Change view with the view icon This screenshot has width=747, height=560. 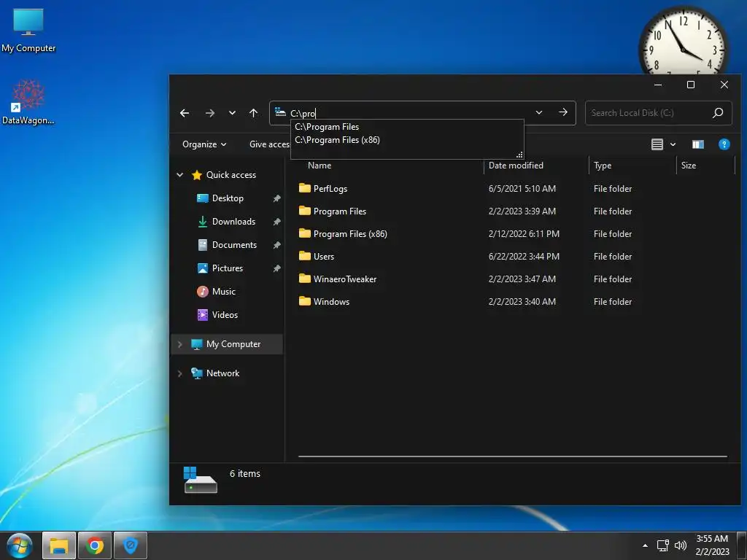(x=657, y=144)
